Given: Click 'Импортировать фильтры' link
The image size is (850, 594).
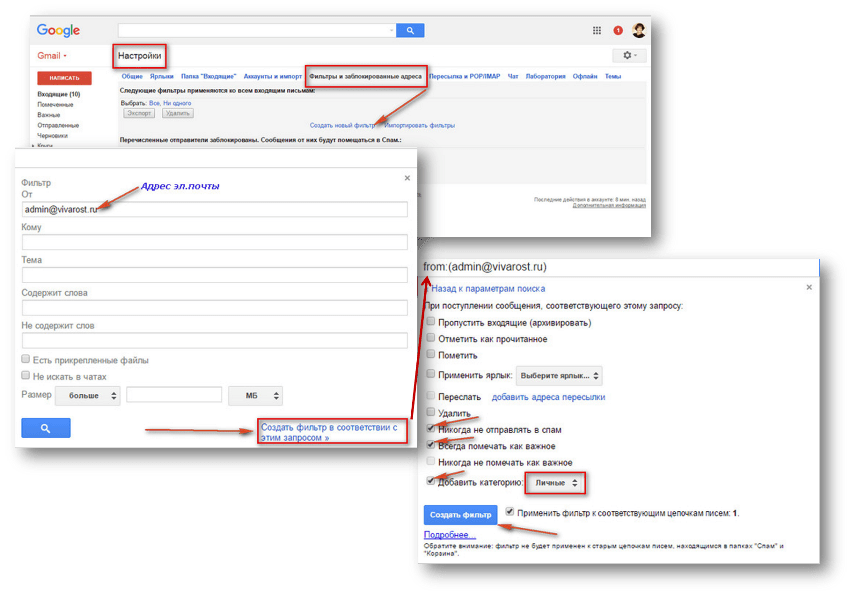Looking at the screenshot, I should 420,125.
